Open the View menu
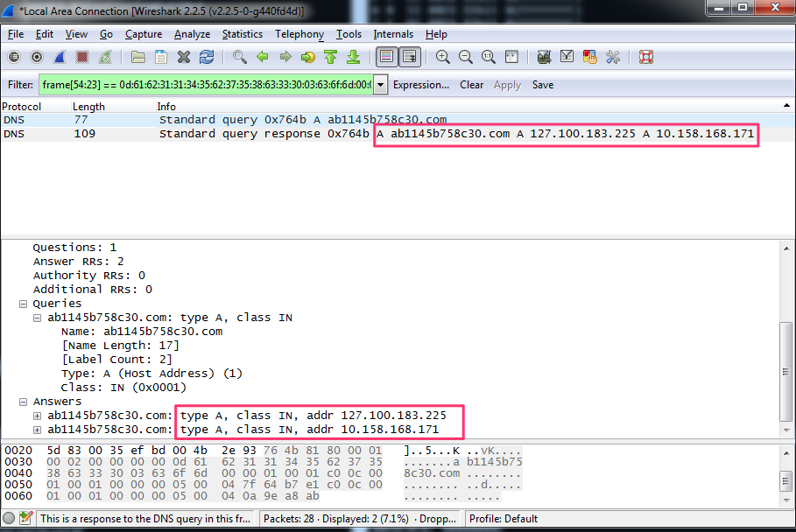This screenshot has height=532, width=796. pos(76,34)
